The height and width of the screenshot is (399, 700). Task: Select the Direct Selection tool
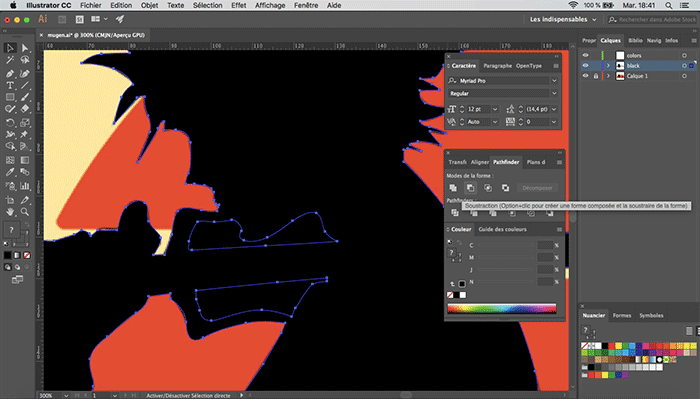pos(25,48)
